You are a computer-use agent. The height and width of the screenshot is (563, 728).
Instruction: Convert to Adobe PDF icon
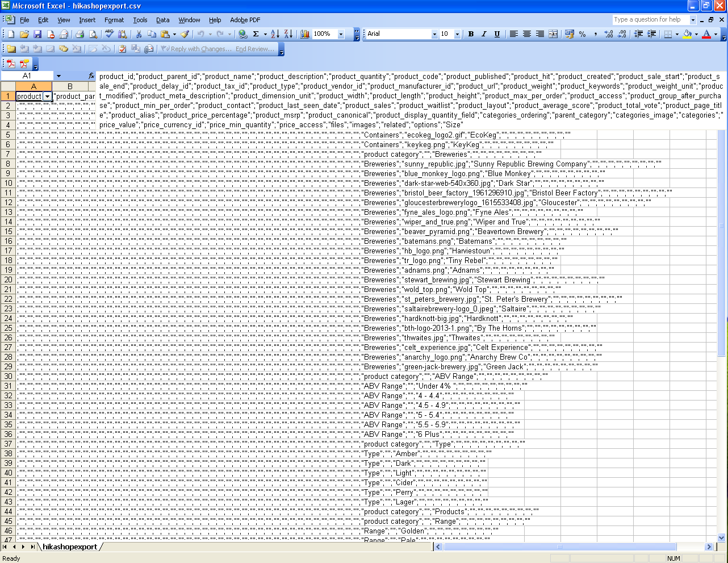coord(11,64)
